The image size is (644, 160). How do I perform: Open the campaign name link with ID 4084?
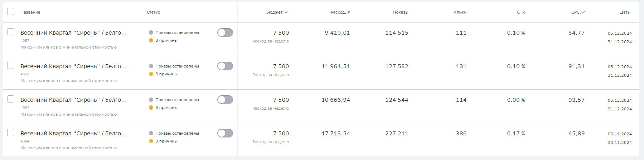[x=73, y=133]
